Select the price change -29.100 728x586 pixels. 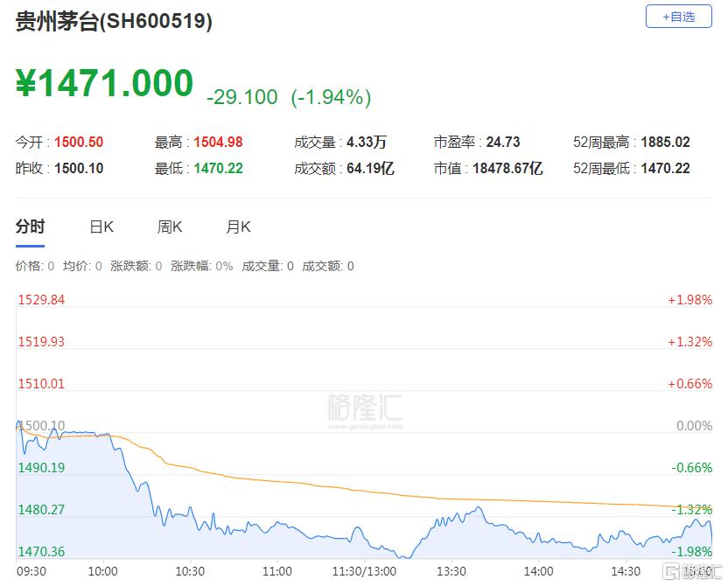click(x=241, y=97)
